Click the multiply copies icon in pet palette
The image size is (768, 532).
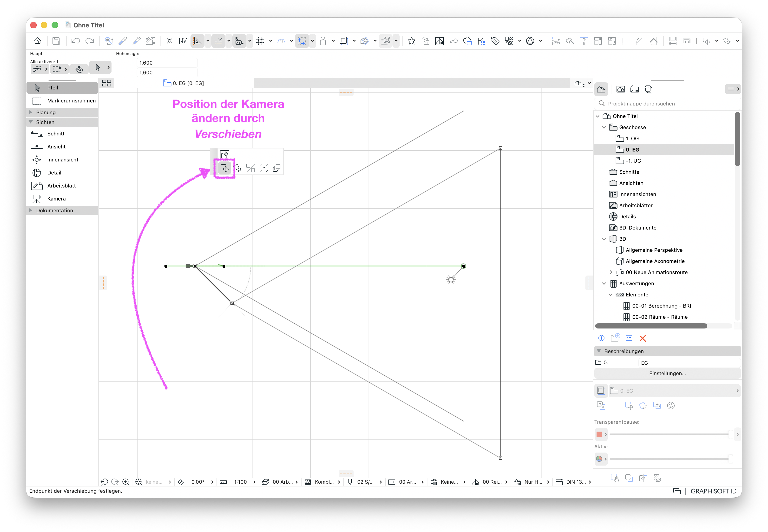[x=277, y=168]
